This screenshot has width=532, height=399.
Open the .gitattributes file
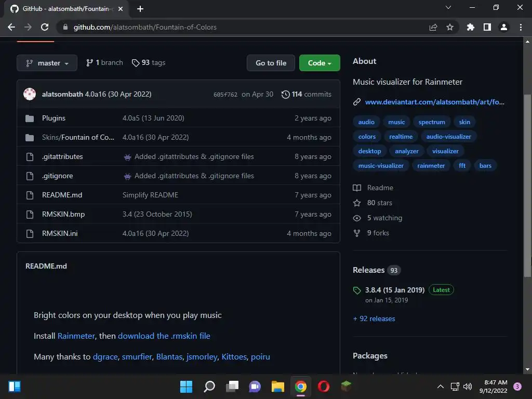[x=62, y=156]
